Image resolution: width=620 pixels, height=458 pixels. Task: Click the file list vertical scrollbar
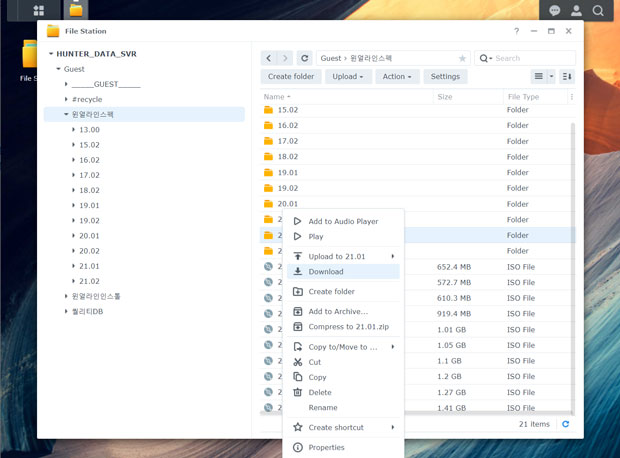coord(573,267)
